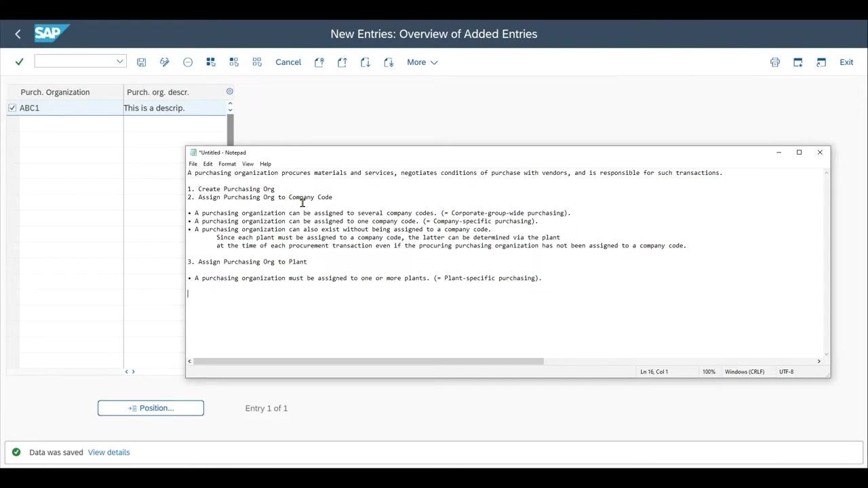Open the View details link

(x=108, y=452)
